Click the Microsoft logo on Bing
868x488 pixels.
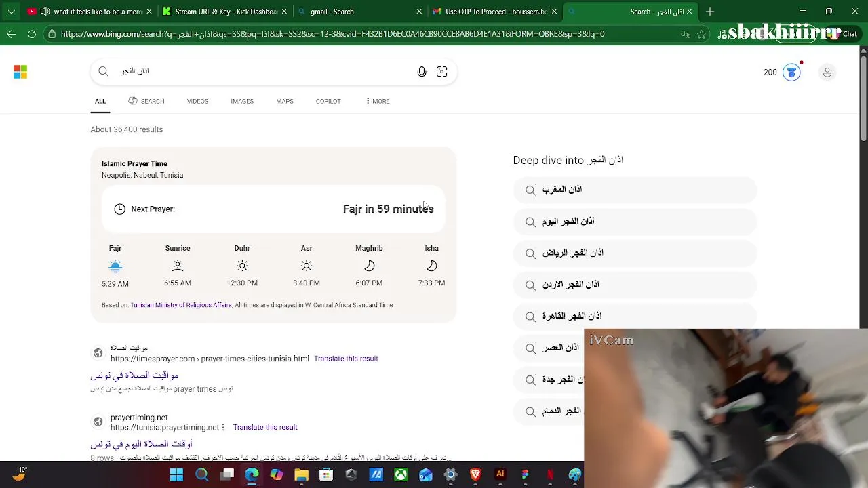click(20, 72)
